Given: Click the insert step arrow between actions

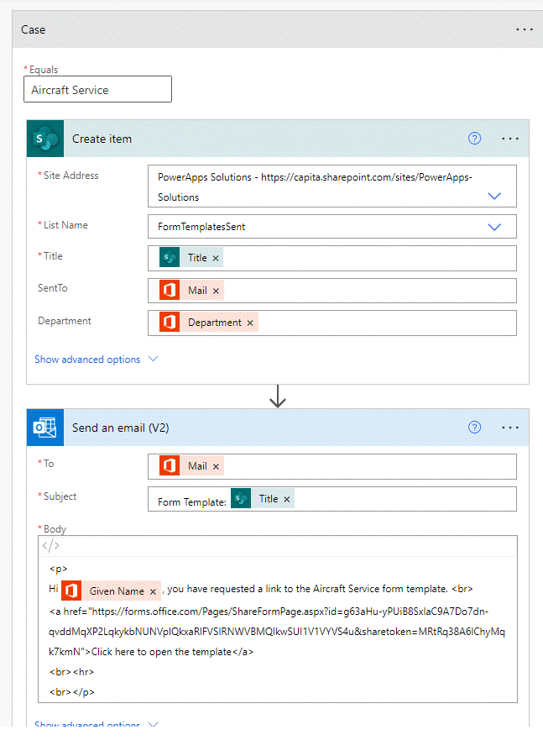Looking at the screenshot, I should tap(278, 399).
